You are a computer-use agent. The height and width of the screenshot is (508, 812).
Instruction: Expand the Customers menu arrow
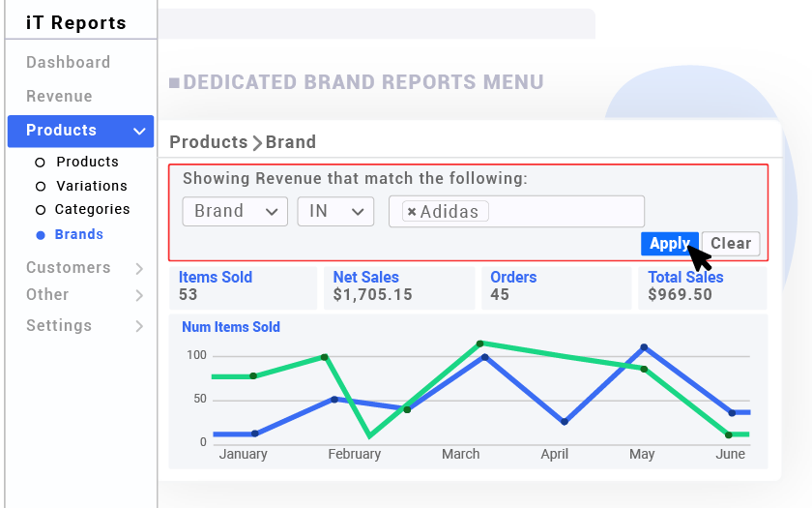pyautogui.click(x=139, y=268)
